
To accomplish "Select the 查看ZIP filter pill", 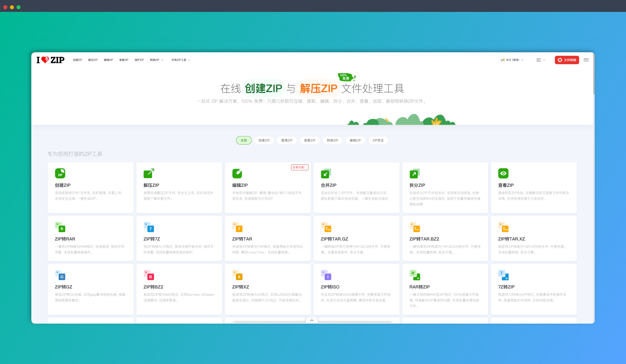I will 310,140.
